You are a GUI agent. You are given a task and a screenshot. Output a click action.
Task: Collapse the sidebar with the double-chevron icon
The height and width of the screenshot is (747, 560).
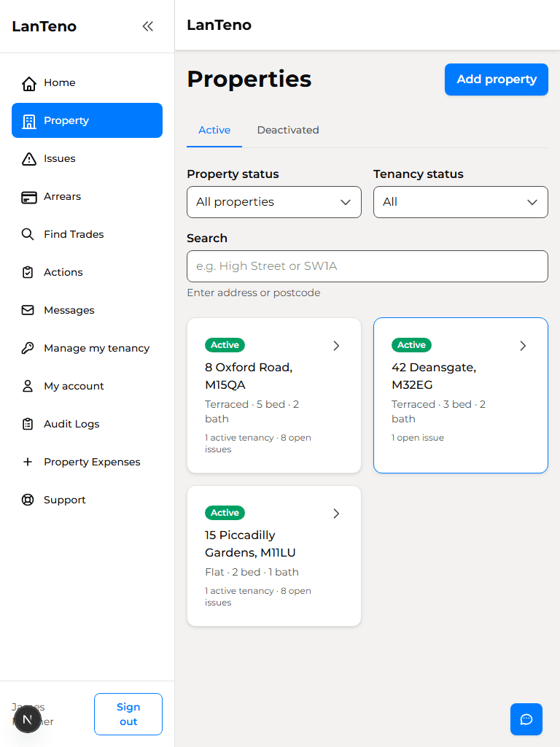pyautogui.click(x=147, y=26)
